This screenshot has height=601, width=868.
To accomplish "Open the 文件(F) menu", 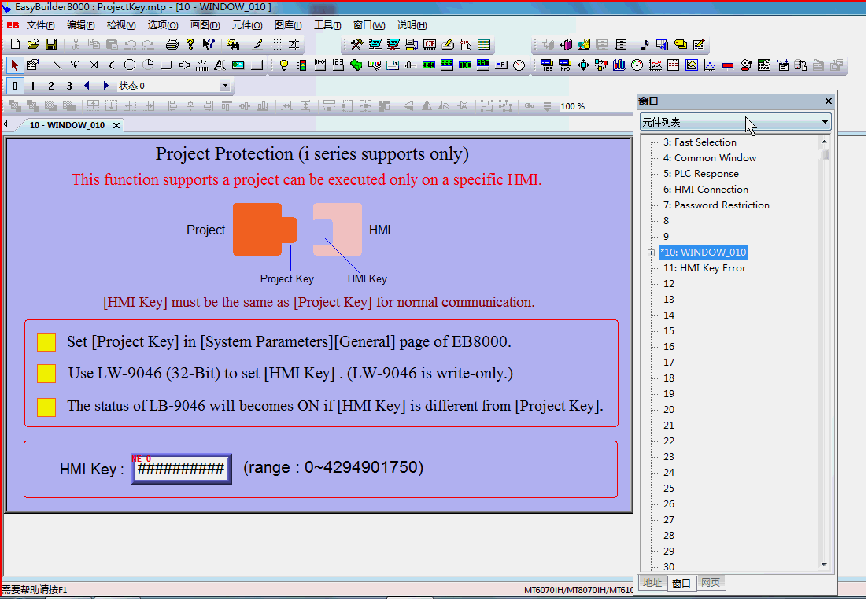I will [x=40, y=25].
